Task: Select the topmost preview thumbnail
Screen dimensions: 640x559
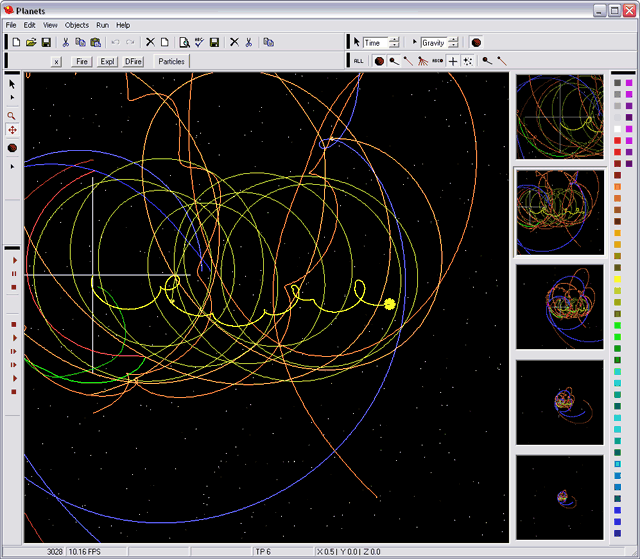Action: 560,117
